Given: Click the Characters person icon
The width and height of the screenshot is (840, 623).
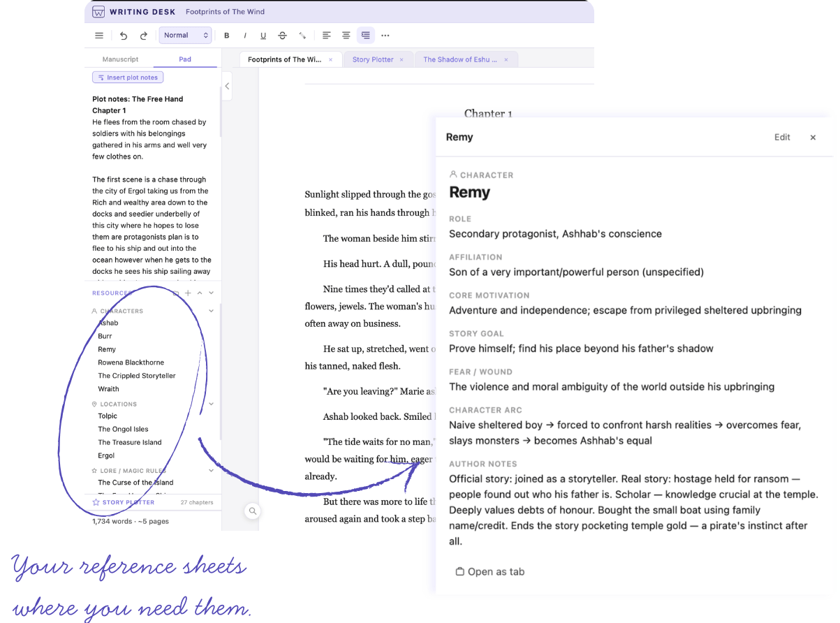Looking at the screenshot, I should 94,311.
